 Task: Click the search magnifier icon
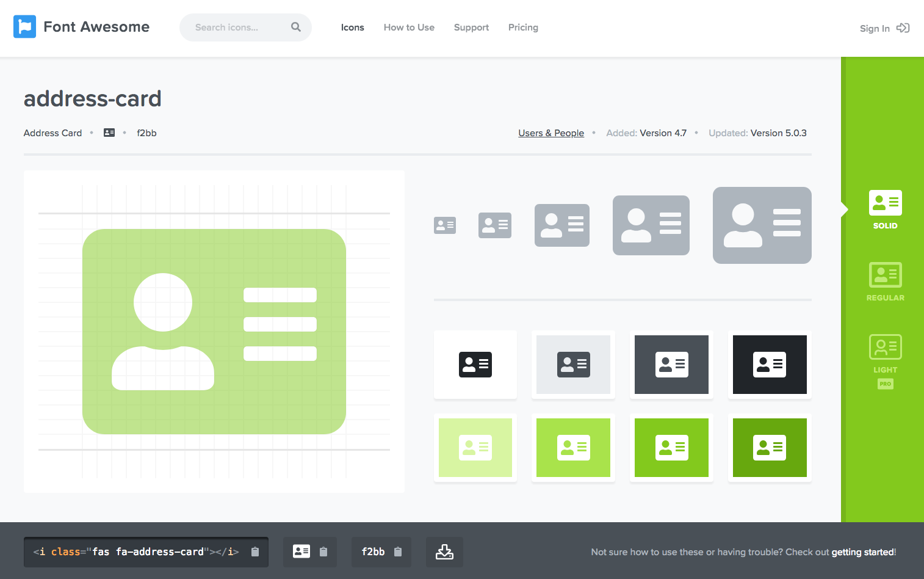pyautogui.click(x=296, y=27)
